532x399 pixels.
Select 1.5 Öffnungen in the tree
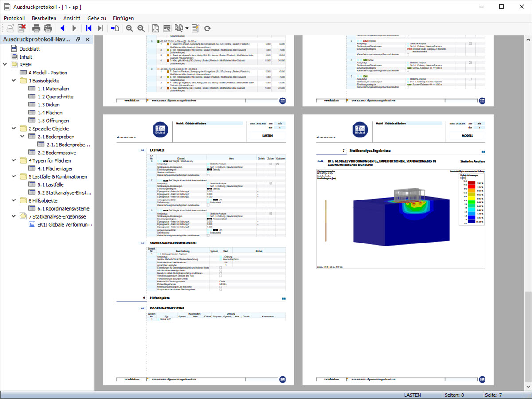coord(53,121)
